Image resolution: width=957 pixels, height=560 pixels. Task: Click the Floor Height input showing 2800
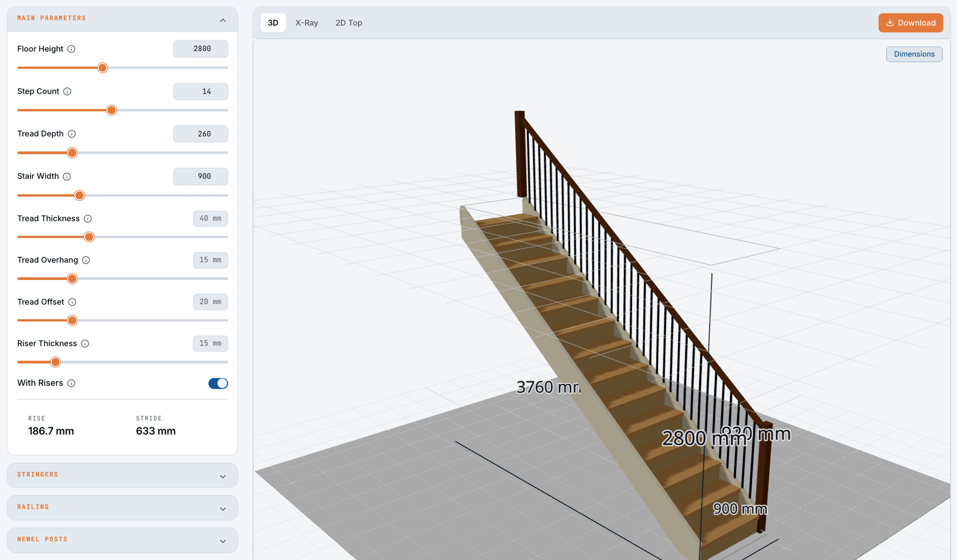pyautogui.click(x=200, y=49)
